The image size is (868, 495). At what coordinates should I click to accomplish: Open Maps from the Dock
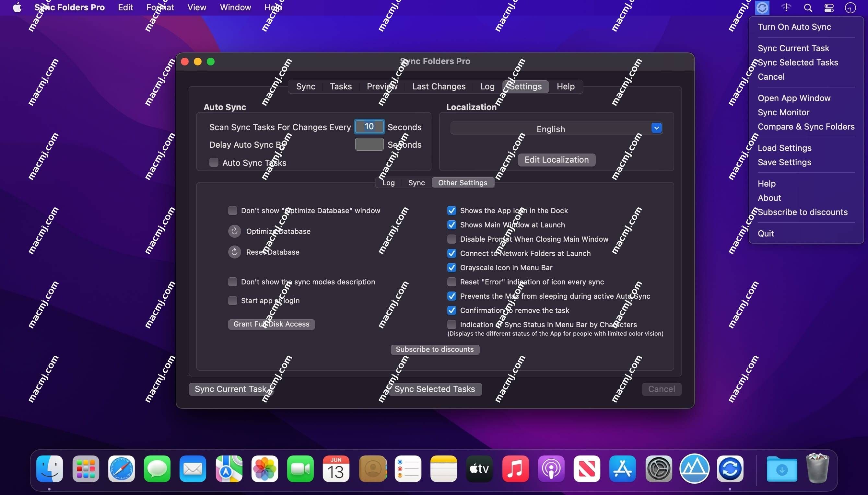click(x=229, y=469)
